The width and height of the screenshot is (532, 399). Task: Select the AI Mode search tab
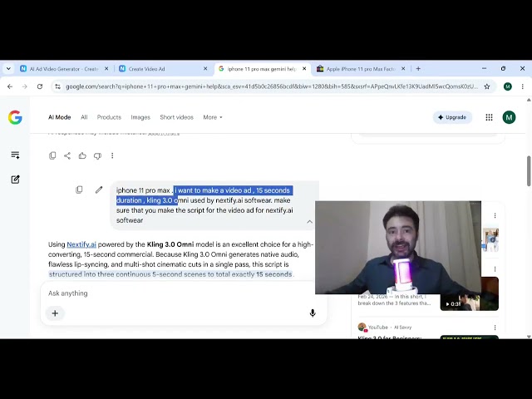(x=59, y=117)
